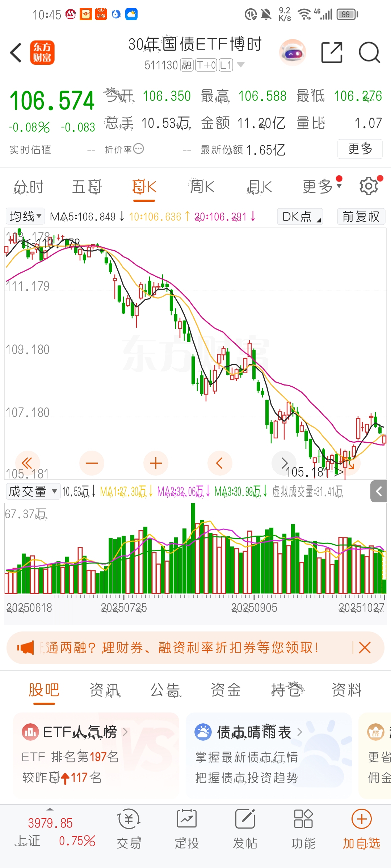Image resolution: width=391 pixels, height=868 pixels.
Task: Jump to earliest with double-left arrow
Action: [x=27, y=463]
